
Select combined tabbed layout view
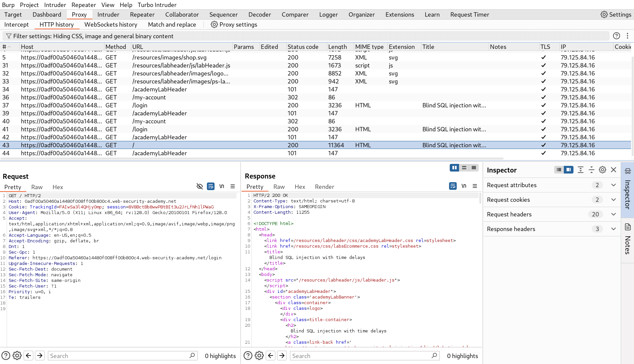(474, 168)
